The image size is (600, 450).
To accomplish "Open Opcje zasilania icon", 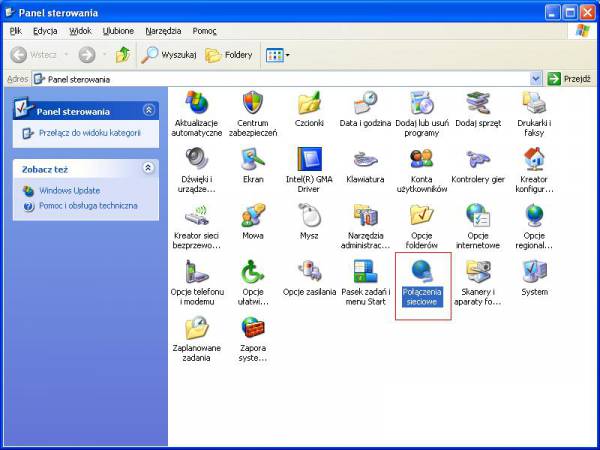I will pyautogui.click(x=309, y=271).
